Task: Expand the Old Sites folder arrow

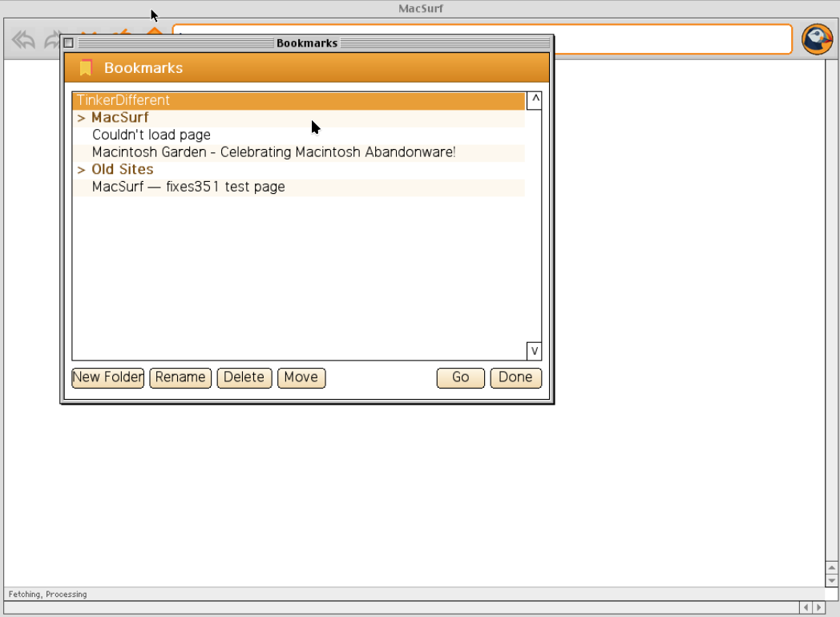Action: click(82, 170)
